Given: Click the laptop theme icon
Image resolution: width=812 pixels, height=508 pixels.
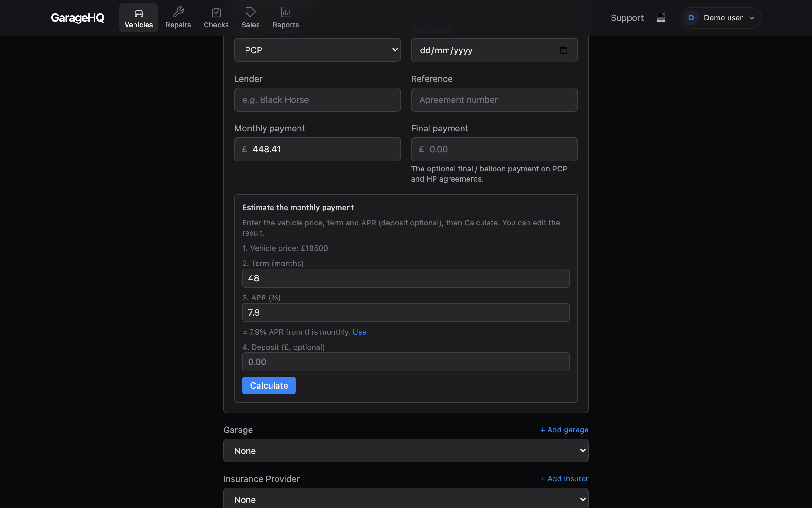Looking at the screenshot, I should (661, 17).
